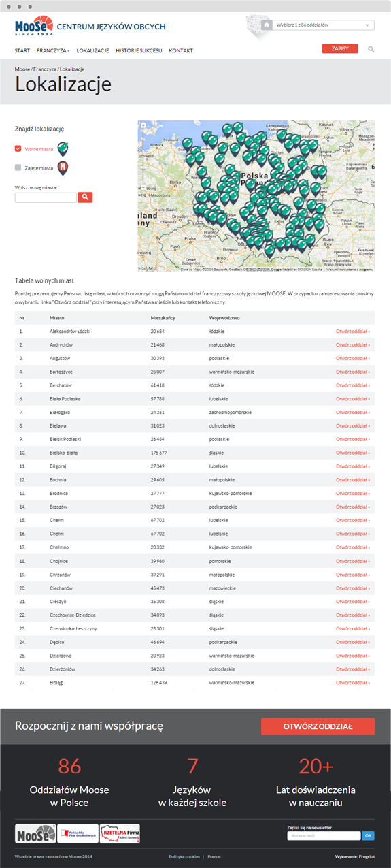Click the green marker icon beside Wolne miasta
The image size is (391, 868).
click(x=63, y=149)
